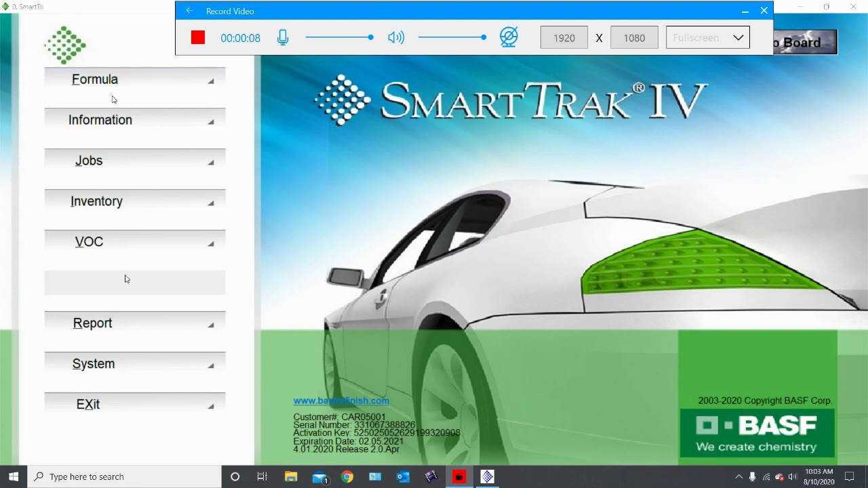Open the blue card app icon beside Chrome
Image resolution: width=868 pixels, height=488 pixels.
point(375,476)
